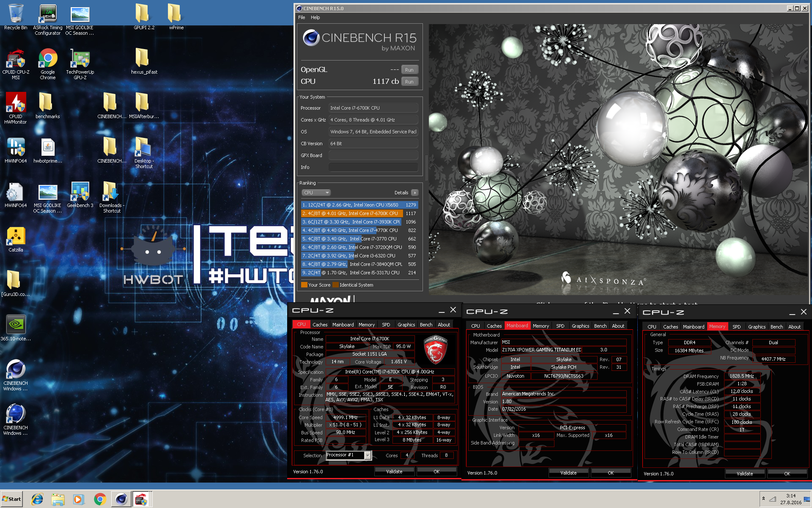Open Windows Explorer from taskbar
Screen dimensions: 812x508
(58, 500)
